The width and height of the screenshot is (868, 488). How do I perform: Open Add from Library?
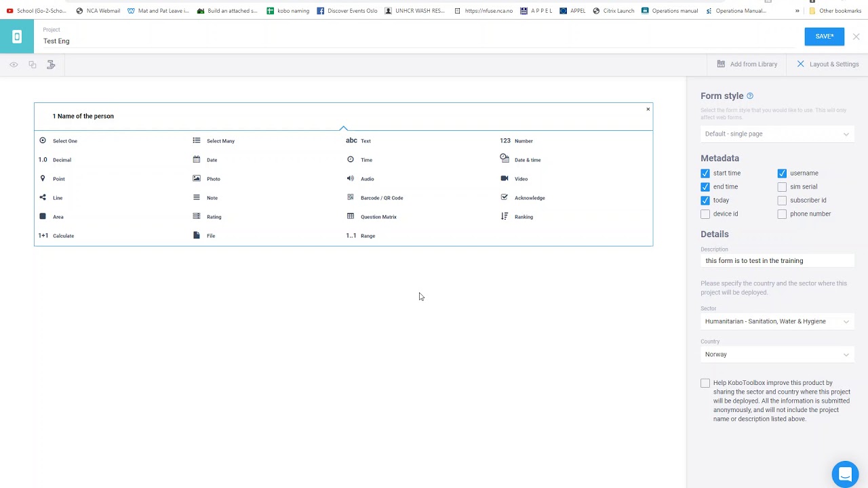[x=747, y=64]
